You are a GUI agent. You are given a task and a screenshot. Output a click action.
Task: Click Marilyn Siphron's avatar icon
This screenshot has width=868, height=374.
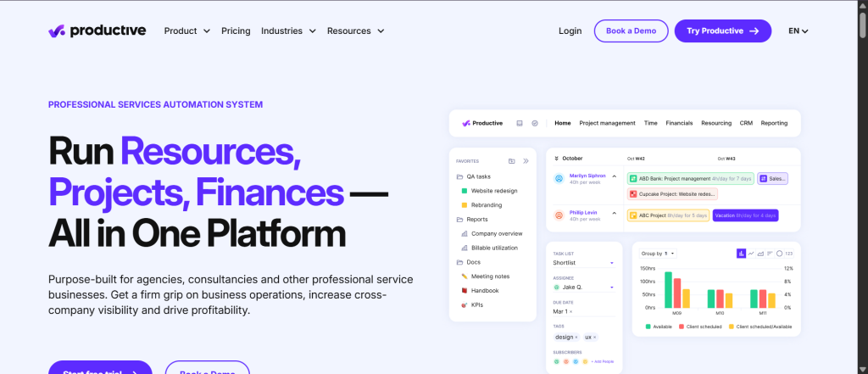559,178
